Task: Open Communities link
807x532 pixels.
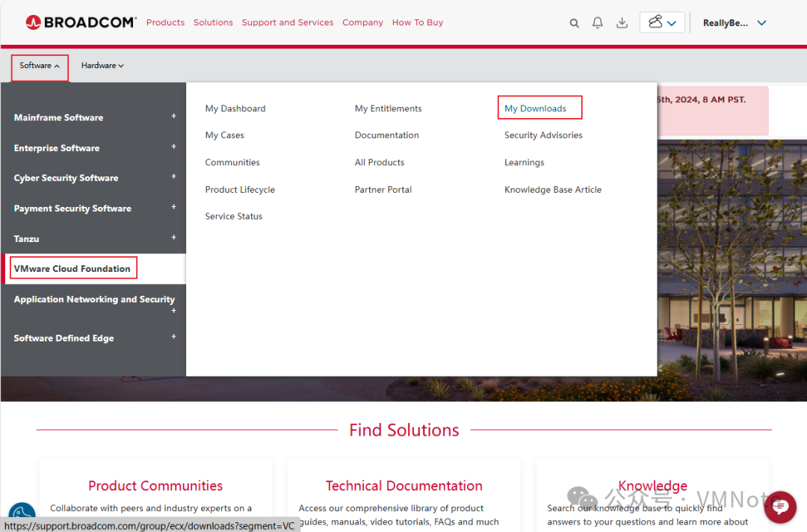Action: pyautogui.click(x=232, y=163)
